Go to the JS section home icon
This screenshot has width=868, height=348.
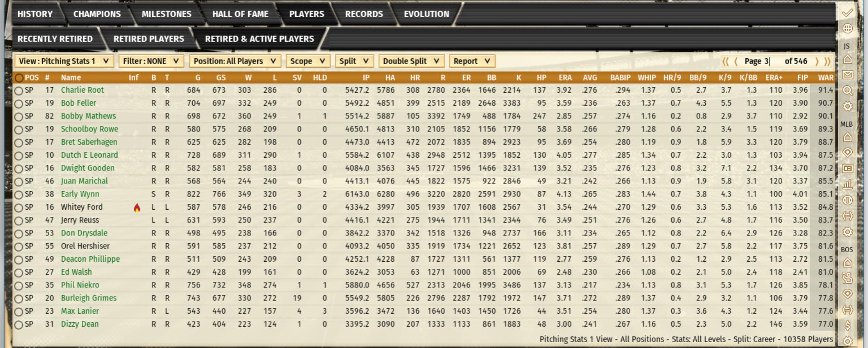[847, 59]
